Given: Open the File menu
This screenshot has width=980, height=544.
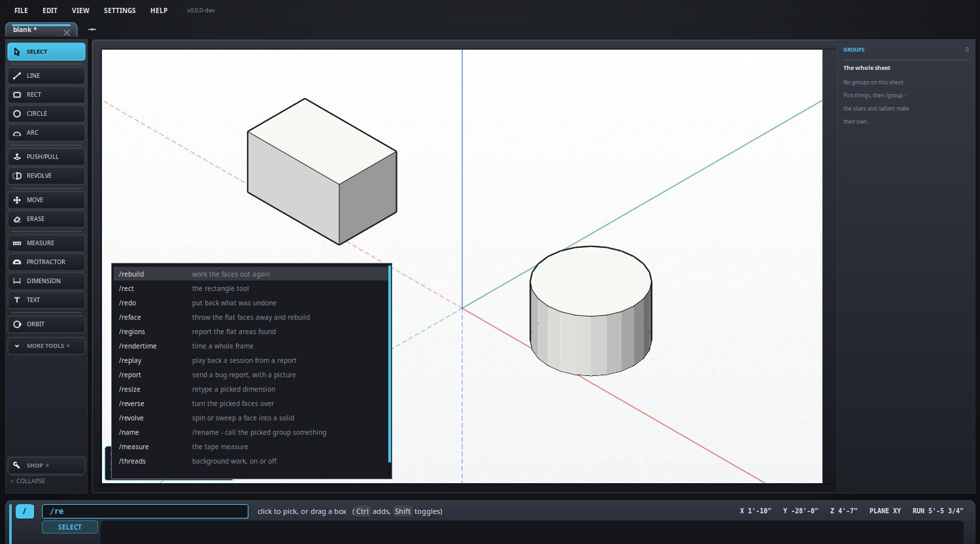Looking at the screenshot, I should (x=21, y=10).
